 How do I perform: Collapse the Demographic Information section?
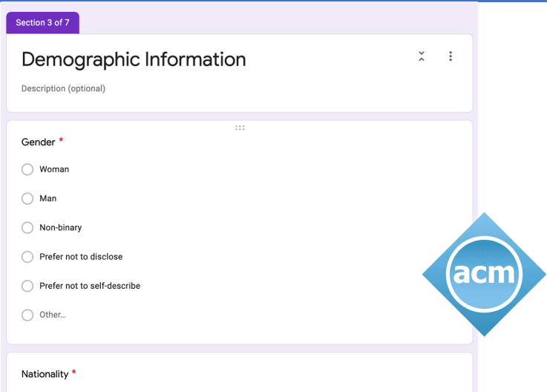pos(422,56)
